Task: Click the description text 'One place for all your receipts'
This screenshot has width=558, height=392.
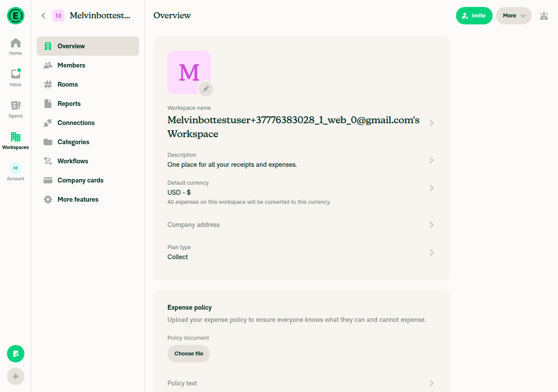Action: pyautogui.click(x=232, y=165)
